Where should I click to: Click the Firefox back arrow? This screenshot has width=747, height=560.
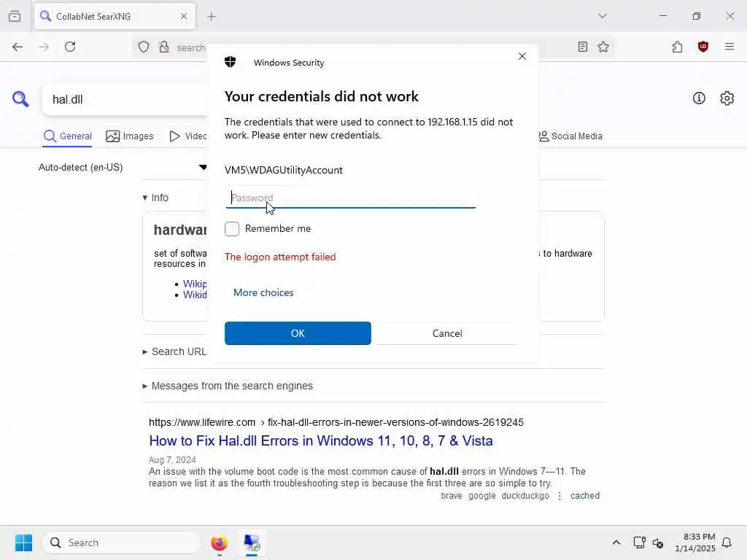[x=18, y=47]
